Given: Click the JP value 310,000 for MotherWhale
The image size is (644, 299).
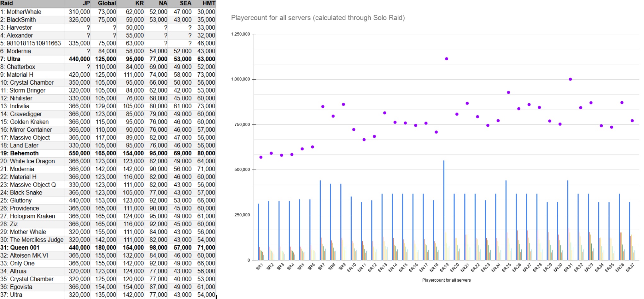Looking at the screenshot, I should pyautogui.click(x=79, y=12).
